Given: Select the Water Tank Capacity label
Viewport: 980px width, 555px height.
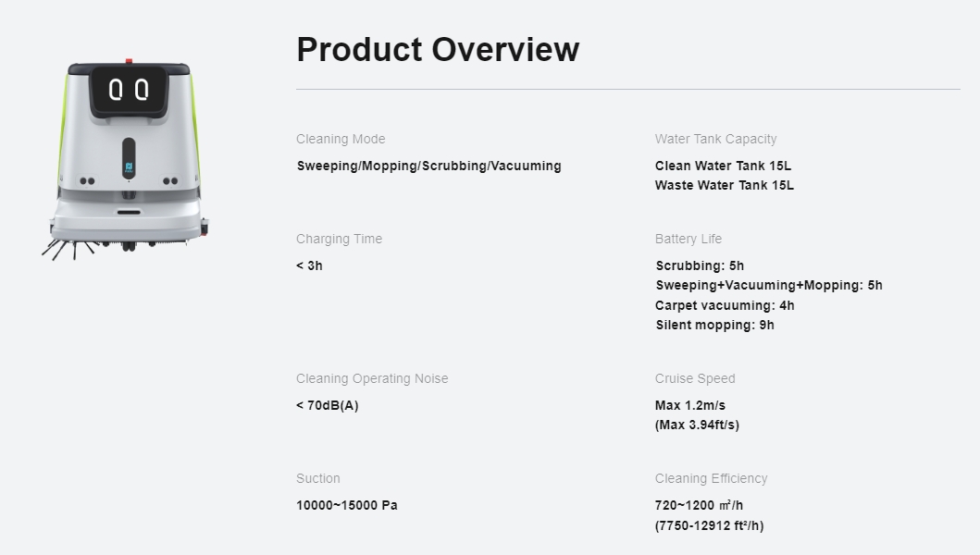Looking at the screenshot, I should point(715,139).
